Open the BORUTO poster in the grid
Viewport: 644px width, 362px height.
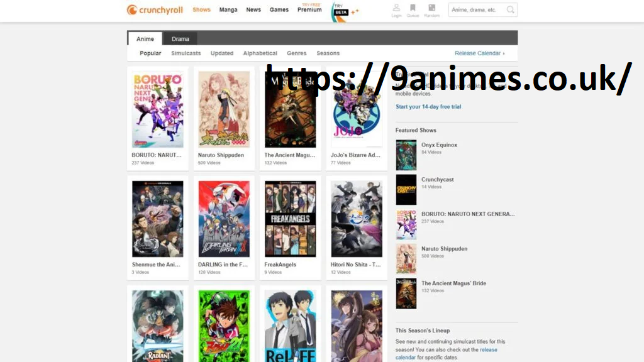(158, 109)
